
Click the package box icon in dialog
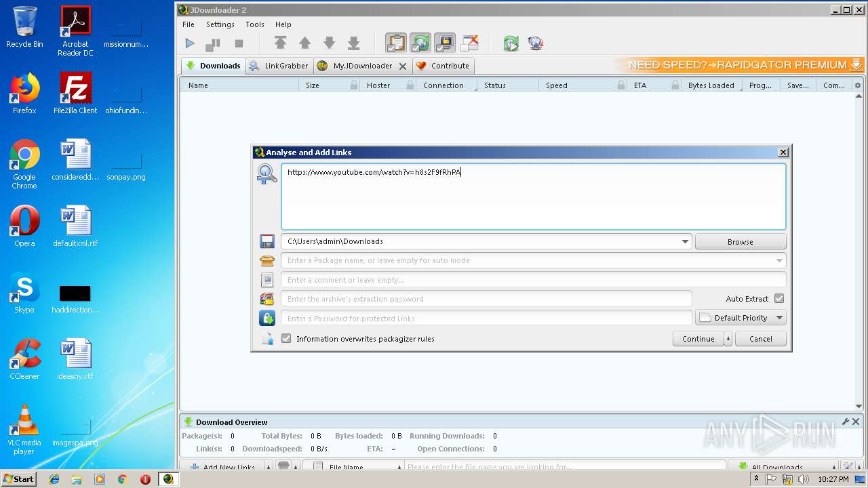click(x=267, y=260)
